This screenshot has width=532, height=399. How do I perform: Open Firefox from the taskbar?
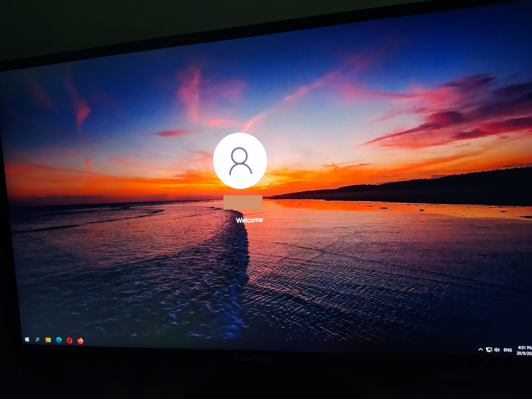pyautogui.click(x=80, y=340)
